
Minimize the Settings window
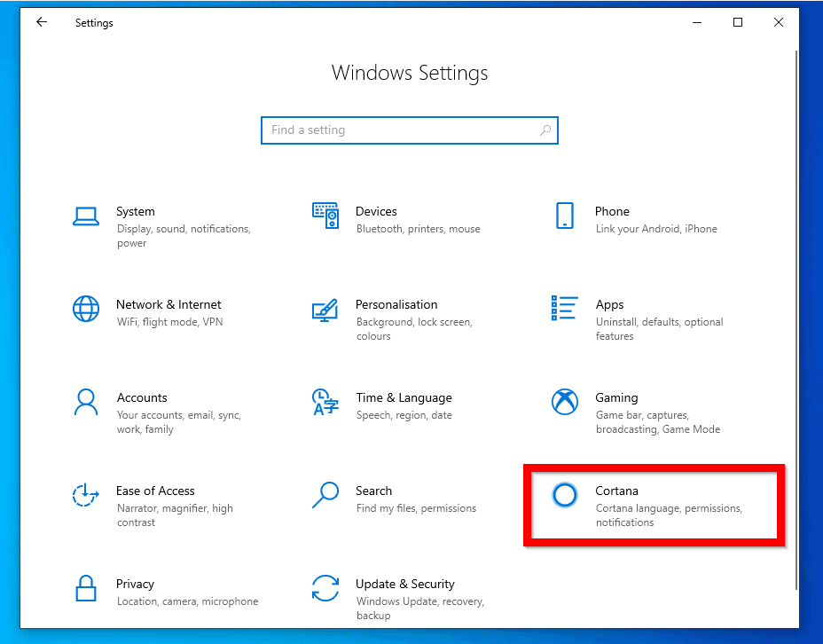[x=697, y=22]
